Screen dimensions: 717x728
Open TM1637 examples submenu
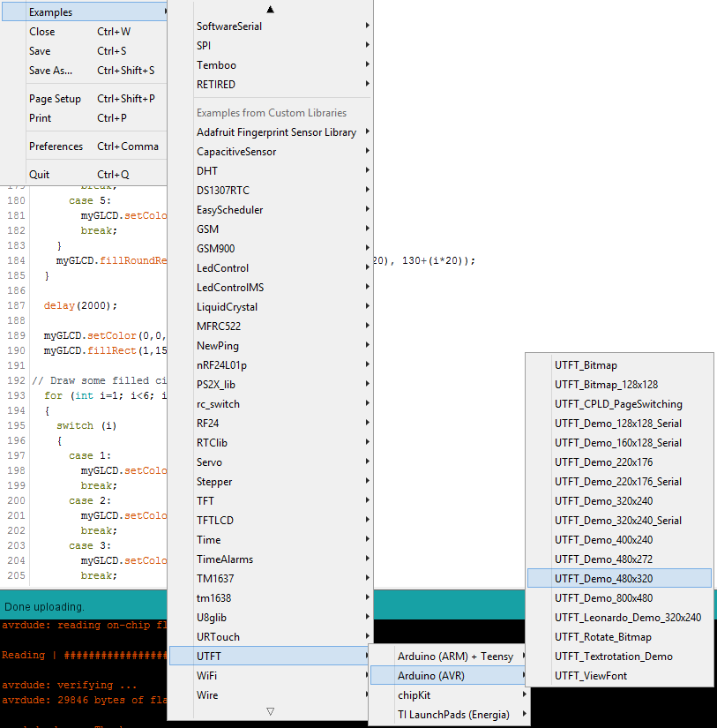[x=270, y=579]
